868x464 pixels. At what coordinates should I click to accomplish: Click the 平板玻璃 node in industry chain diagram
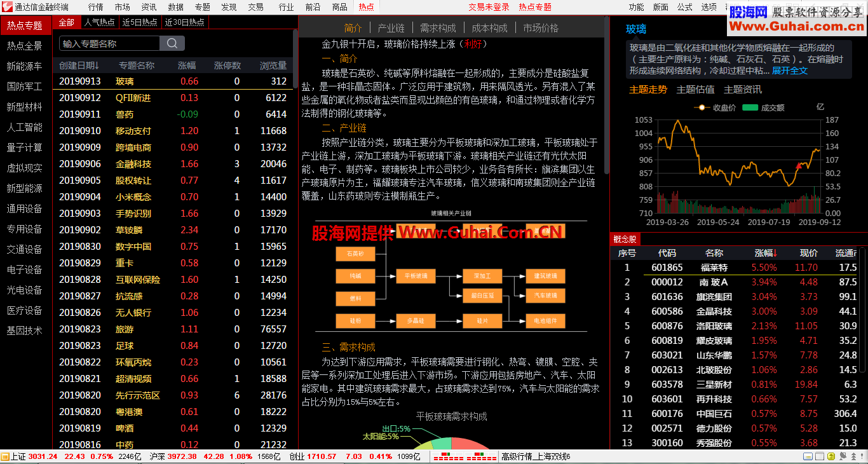tap(416, 276)
